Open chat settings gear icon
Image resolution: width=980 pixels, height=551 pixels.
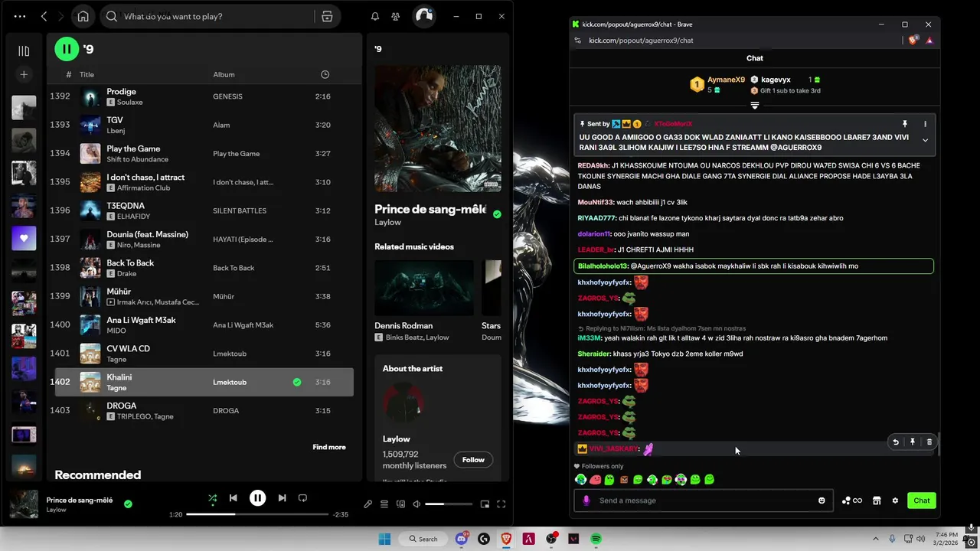tap(895, 500)
